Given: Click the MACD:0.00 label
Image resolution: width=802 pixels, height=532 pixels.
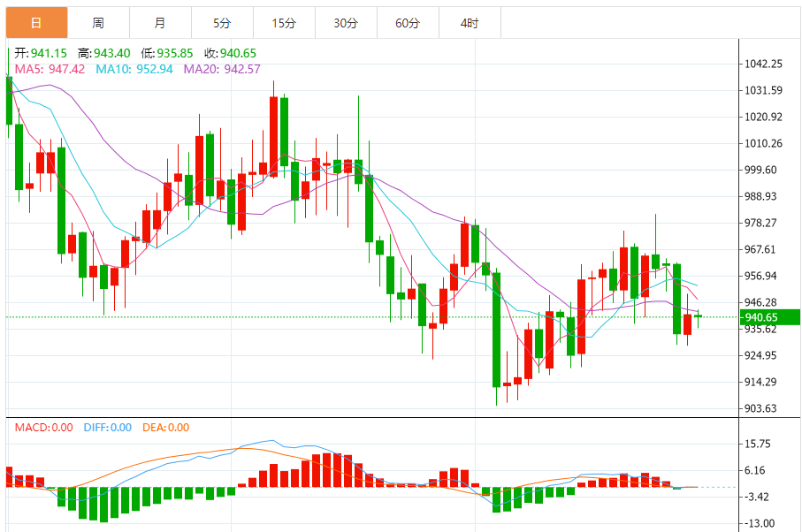Looking at the screenshot, I should [x=43, y=427].
